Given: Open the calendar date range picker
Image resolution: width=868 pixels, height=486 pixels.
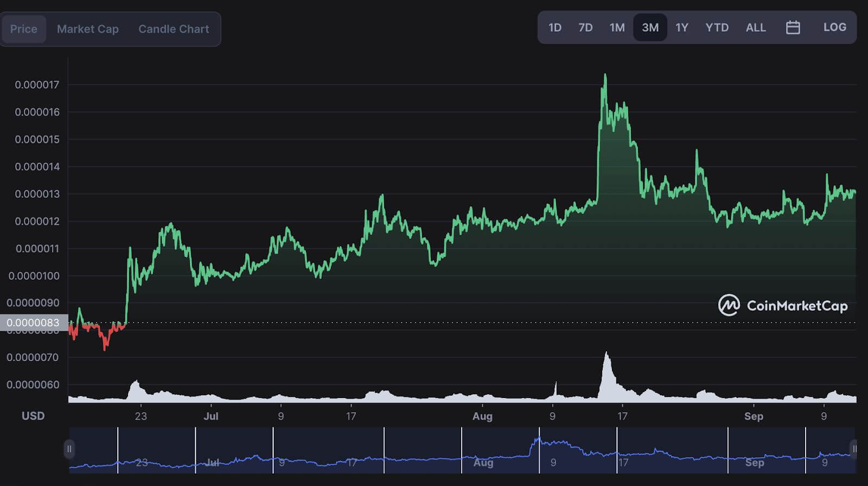Looking at the screenshot, I should [793, 28].
